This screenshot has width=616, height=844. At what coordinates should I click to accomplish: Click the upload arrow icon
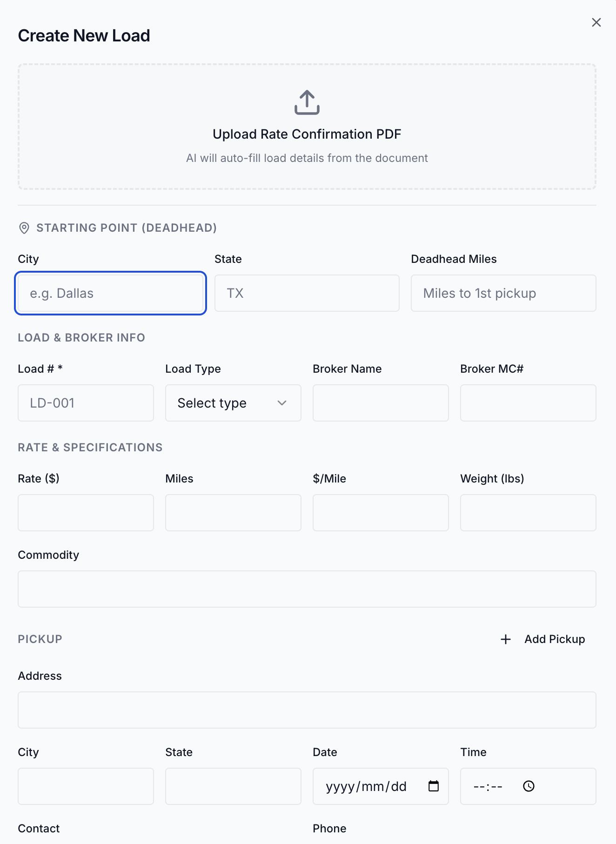(x=307, y=103)
